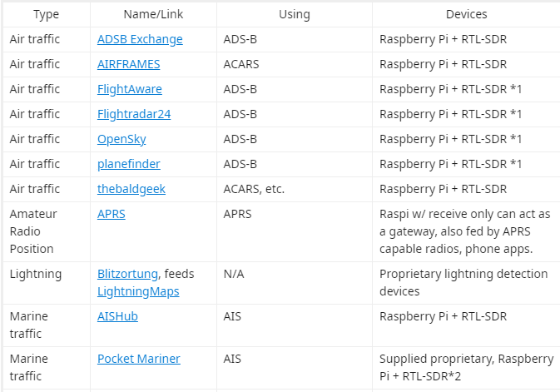Visit the AISHub link
Screen dimensions: 560x392
pos(117,316)
